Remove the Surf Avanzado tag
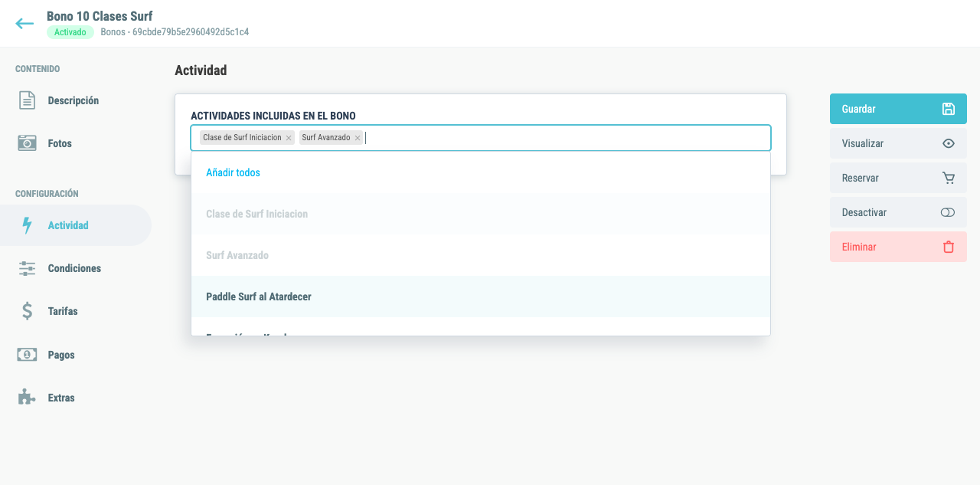 click(357, 138)
